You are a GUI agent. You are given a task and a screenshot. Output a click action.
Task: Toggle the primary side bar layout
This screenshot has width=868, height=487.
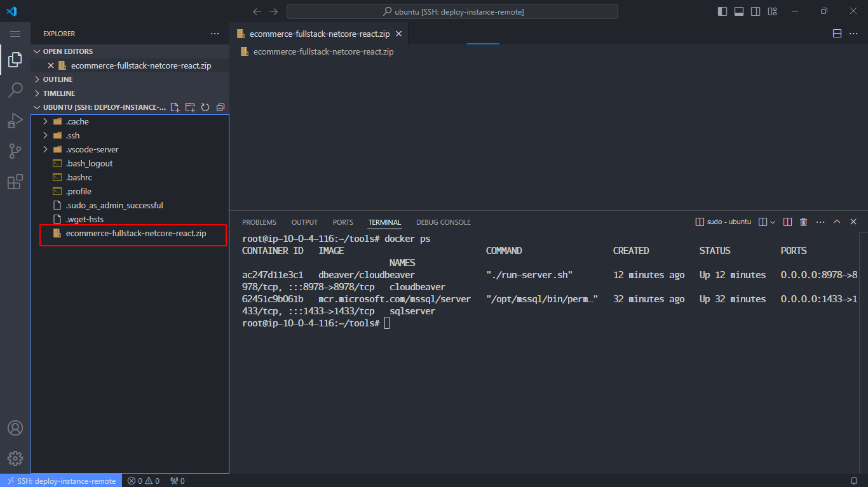tap(722, 11)
